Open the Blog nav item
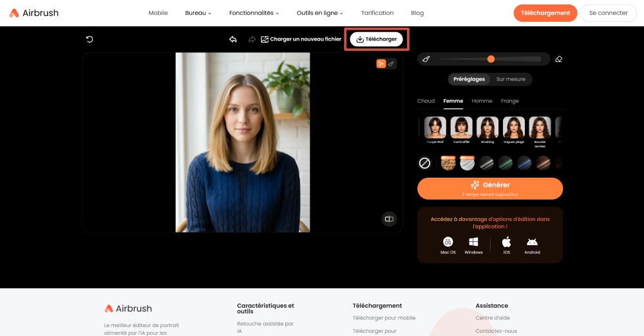 tap(417, 13)
